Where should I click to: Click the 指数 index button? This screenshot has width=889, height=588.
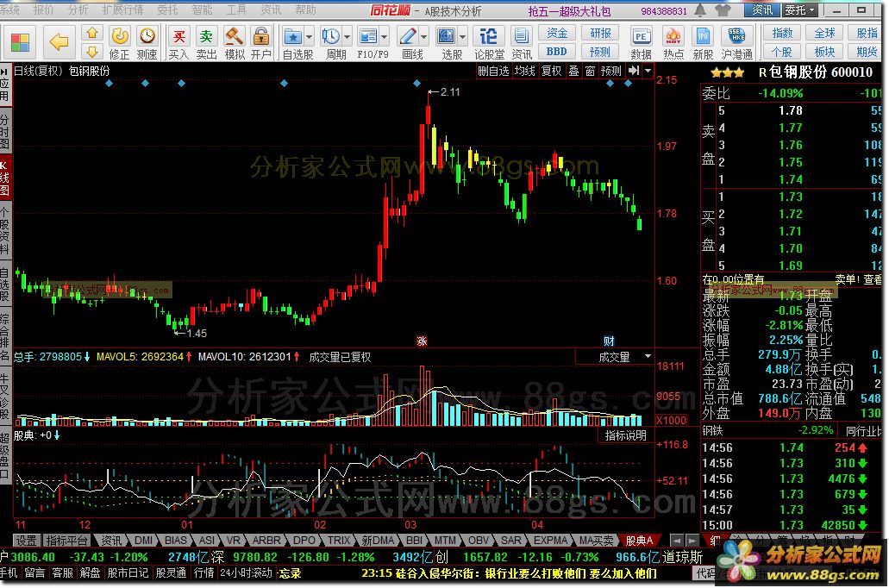tap(782, 33)
